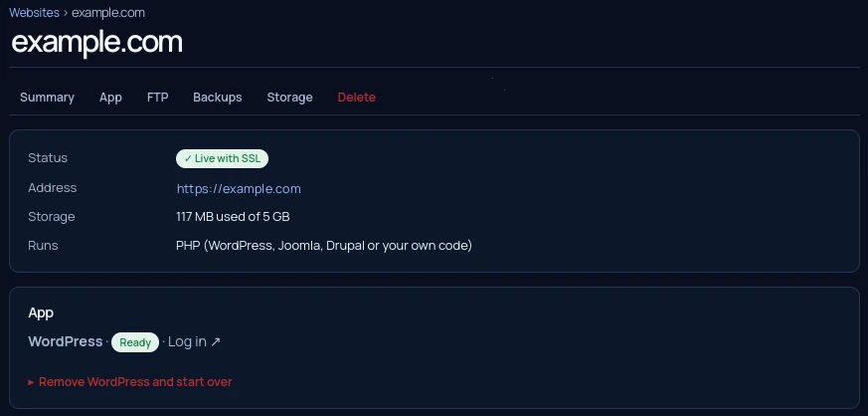The width and height of the screenshot is (868, 416).
Task: Open the Summary tab
Action: [x=47, y=97]
